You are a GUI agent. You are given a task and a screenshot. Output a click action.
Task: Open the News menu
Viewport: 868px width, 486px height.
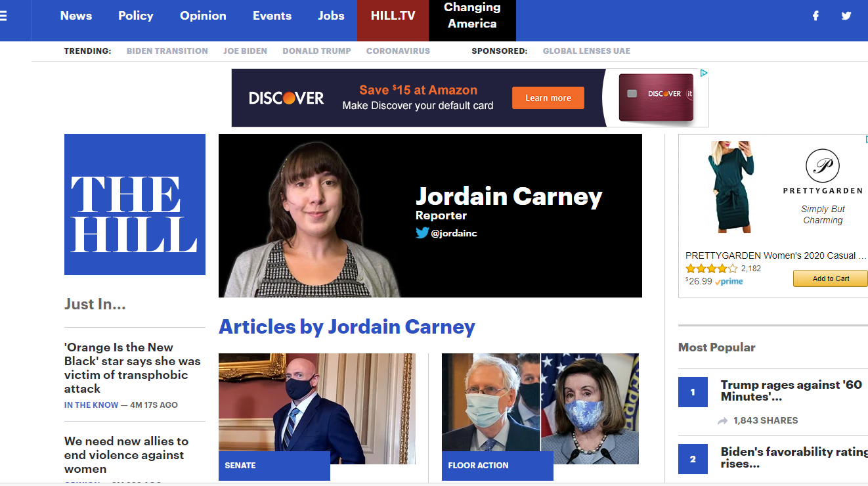(x=76, y=16)
